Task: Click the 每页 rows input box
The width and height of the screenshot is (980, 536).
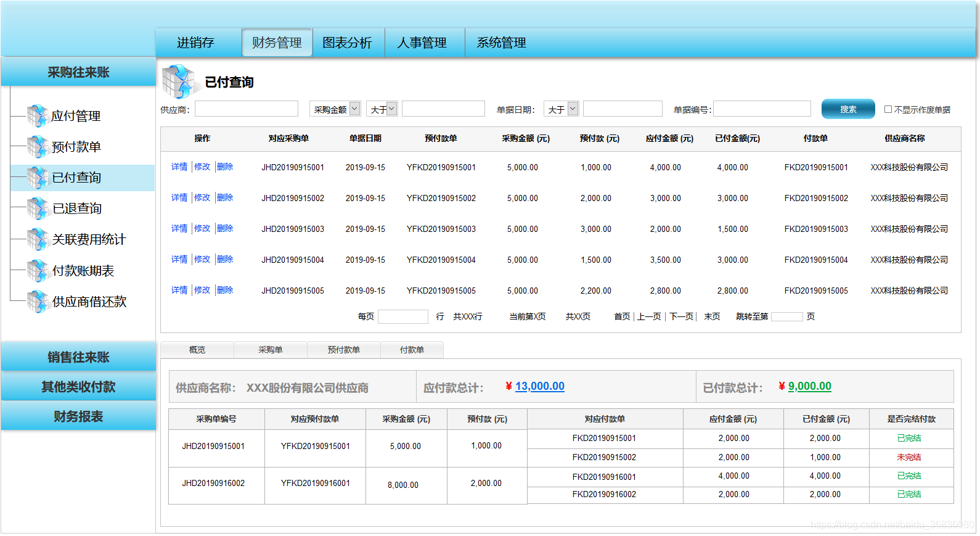Action: [x=403, y=316]
